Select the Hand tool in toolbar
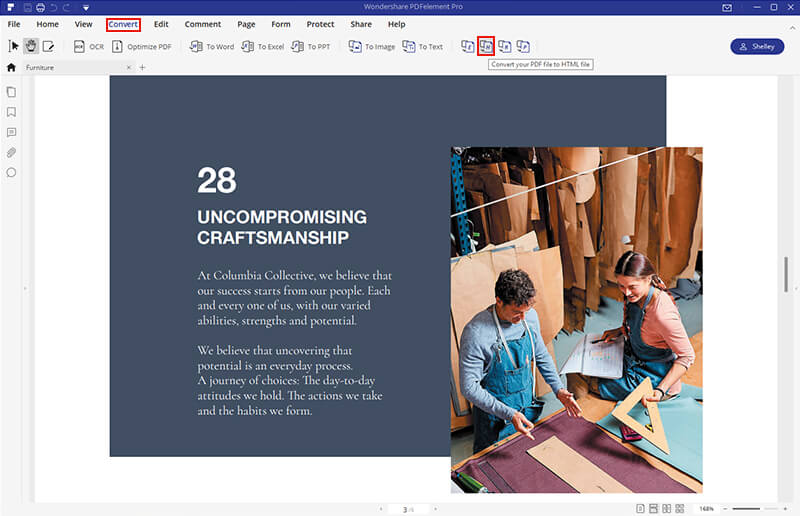This screenshot has width=800, height=516. (31, 46)
